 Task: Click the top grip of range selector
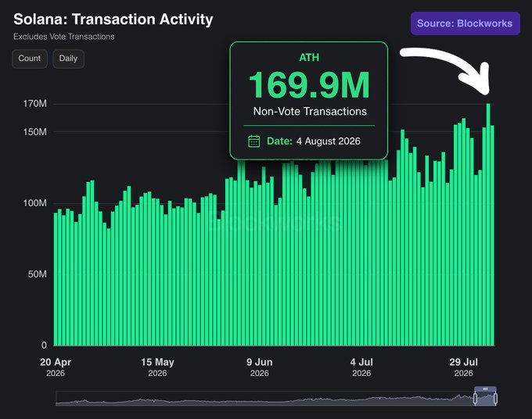pos(485,389)
